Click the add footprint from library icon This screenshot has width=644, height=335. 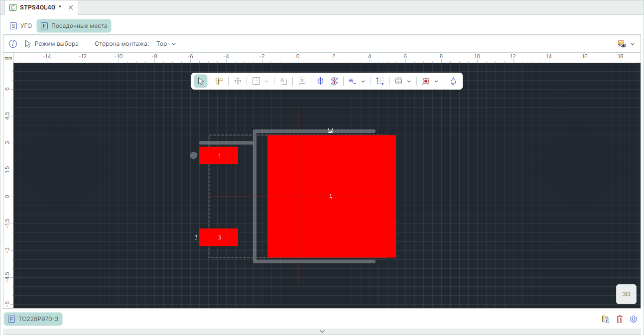click(606, 319)
